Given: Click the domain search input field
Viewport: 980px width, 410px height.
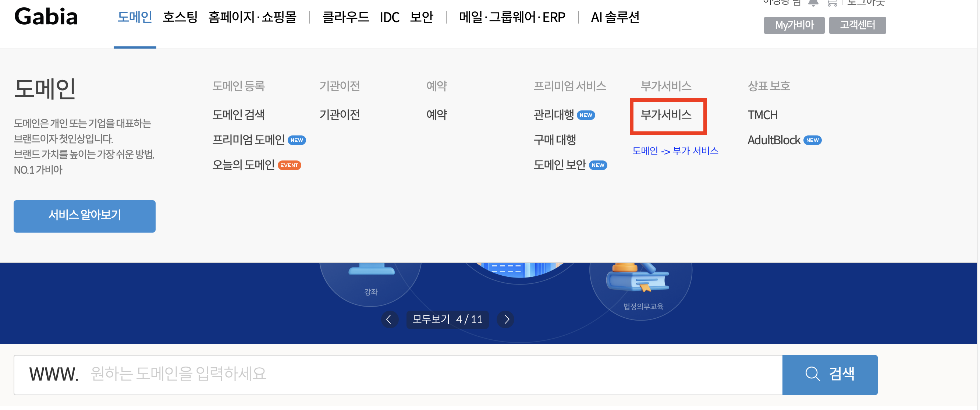Looking at the screenshot, I should pyautogui.click(x=419, y=375).
